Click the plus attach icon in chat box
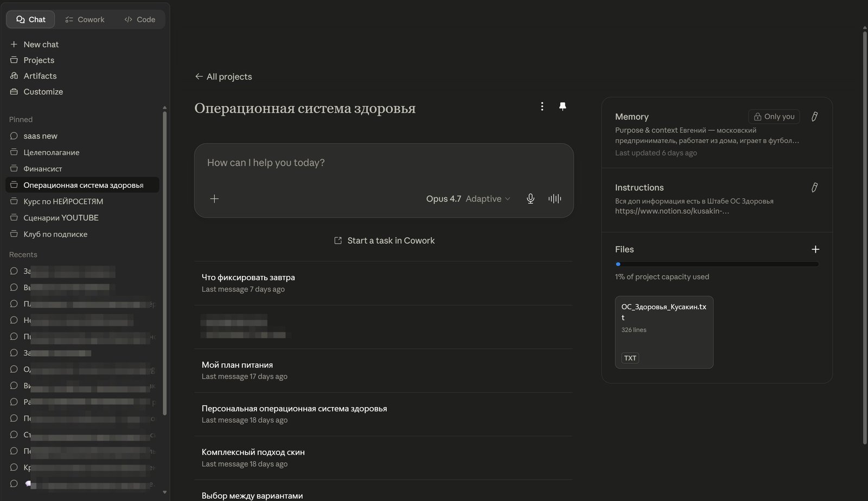Viewport: 868px width, 501px height. tap(214, 199)
